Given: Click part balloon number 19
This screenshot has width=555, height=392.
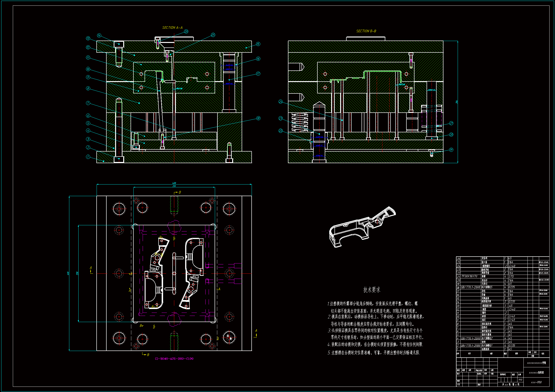Looking at the screenshot, I should click(451, 150).
